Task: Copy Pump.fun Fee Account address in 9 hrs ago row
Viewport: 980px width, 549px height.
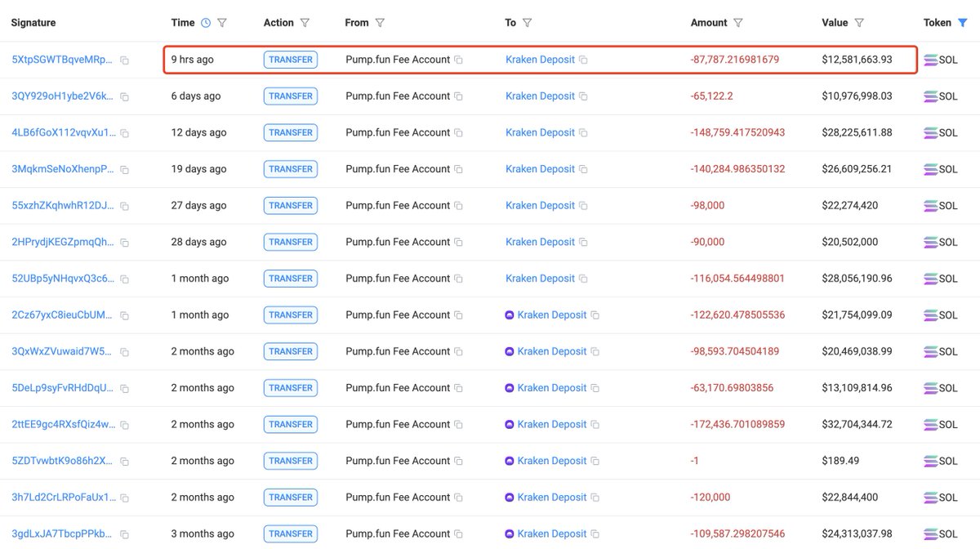Action: click(458, 60)
